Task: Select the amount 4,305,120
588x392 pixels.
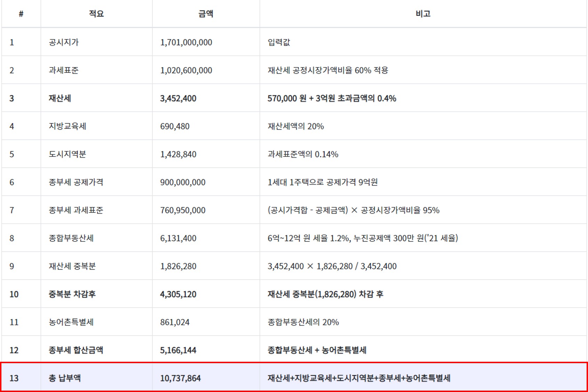Action: (x=178, y=294)
